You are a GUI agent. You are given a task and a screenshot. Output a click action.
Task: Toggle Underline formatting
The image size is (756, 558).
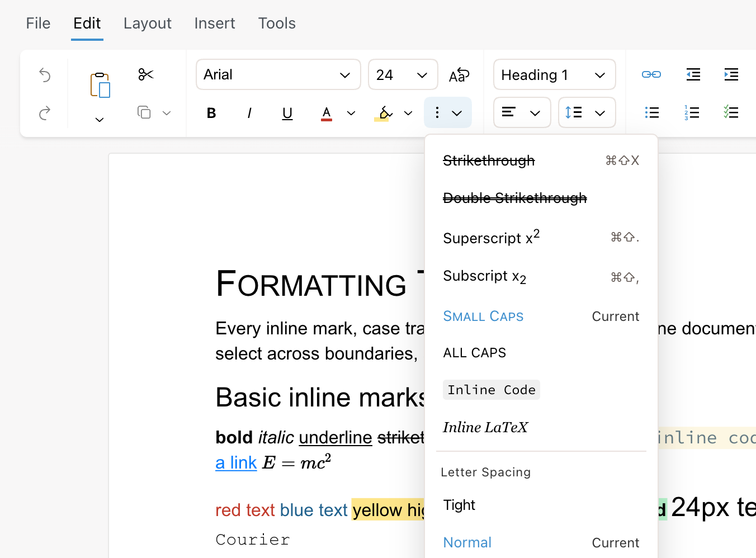[287, 113]
